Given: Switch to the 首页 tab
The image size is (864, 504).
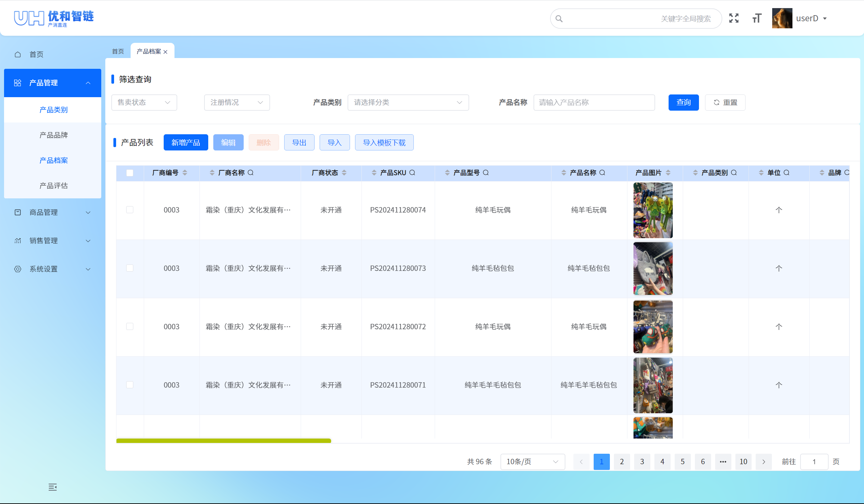Looking at the screenshot, I should pyautogui.click(x=117, y=51).
